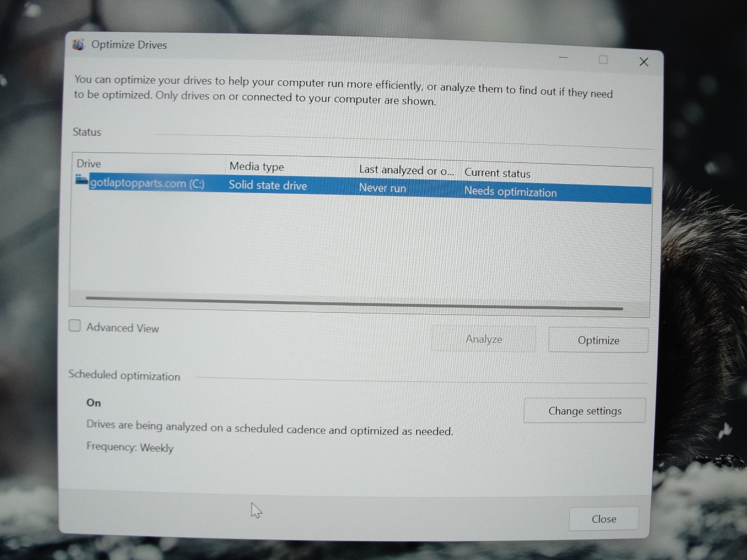The width and height of the screenshot is (747, 560).
Task: Click the Last analyzed or optimized column header
Action: pos(406,170)
